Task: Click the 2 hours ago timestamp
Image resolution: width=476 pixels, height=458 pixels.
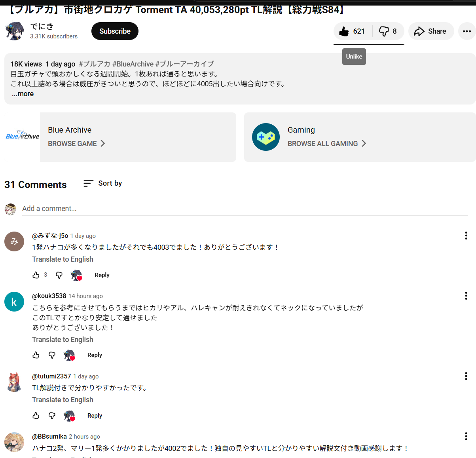Action: point(84,437)
